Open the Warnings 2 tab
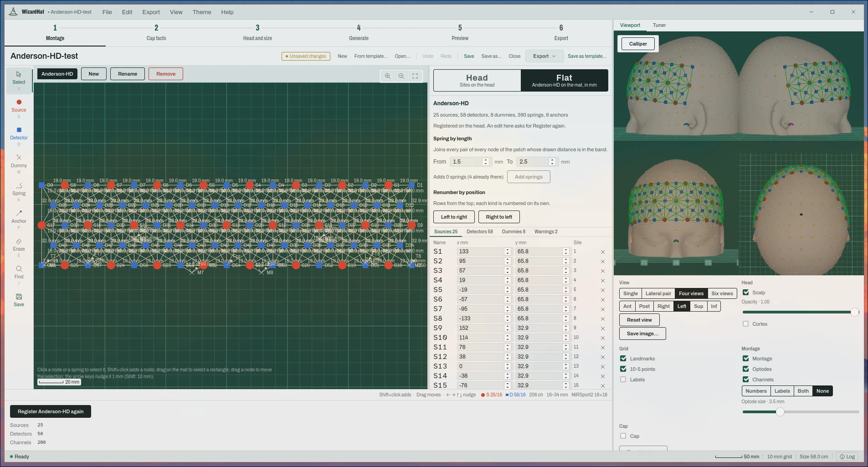Image resolution: width=868 pixels, height=467 pixels. click(x=546, y=232)
